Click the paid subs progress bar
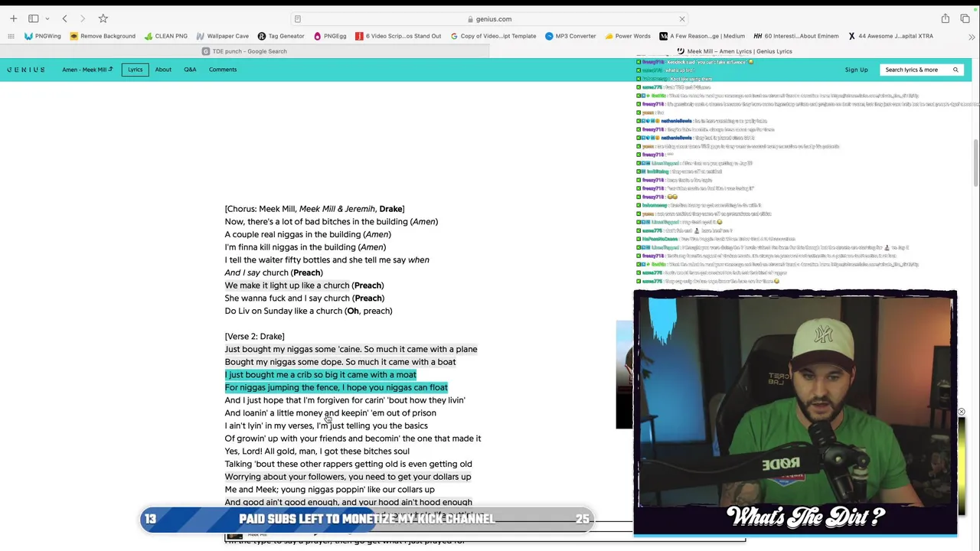Viewport: 980px width, 551px height. 367,519
